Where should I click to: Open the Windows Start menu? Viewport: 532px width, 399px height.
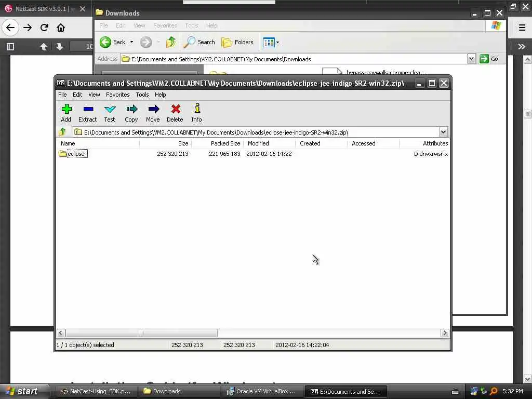click(24, 391)
